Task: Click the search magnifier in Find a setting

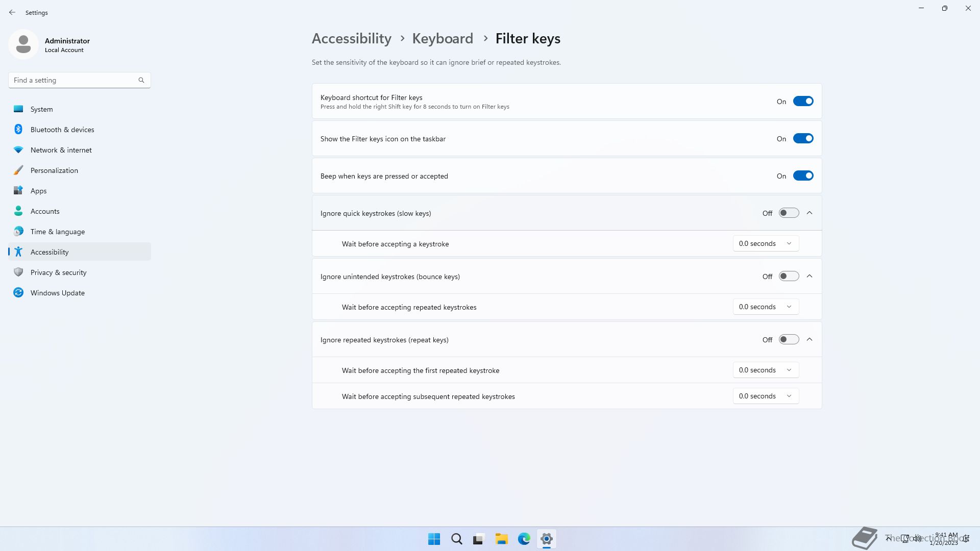Action: pos(141,80)
